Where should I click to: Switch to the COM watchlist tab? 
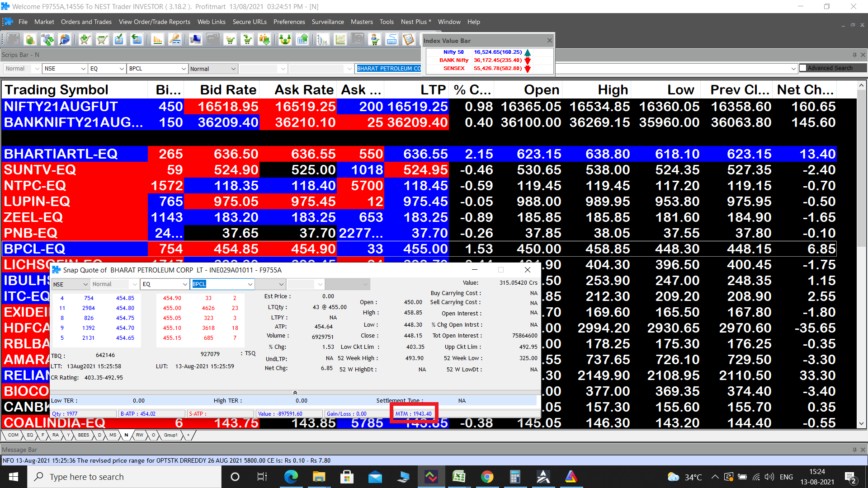point(13,435)
